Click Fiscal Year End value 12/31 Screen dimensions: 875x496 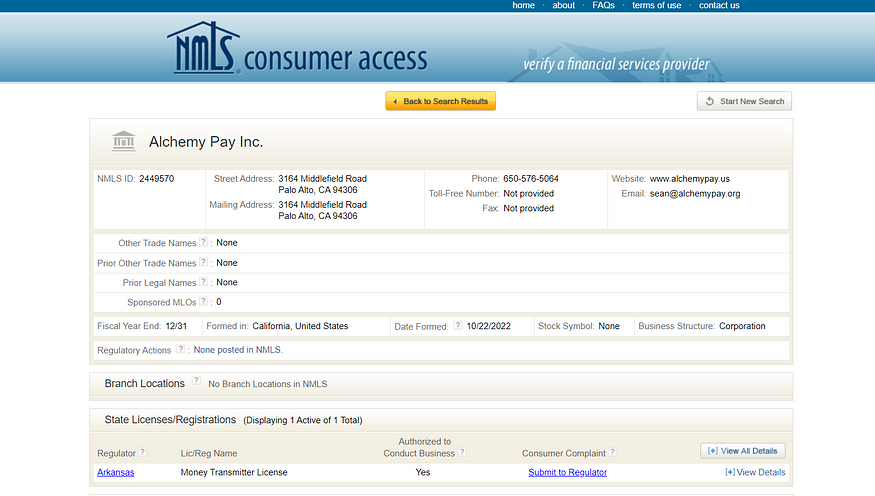(x=176, y=326)
